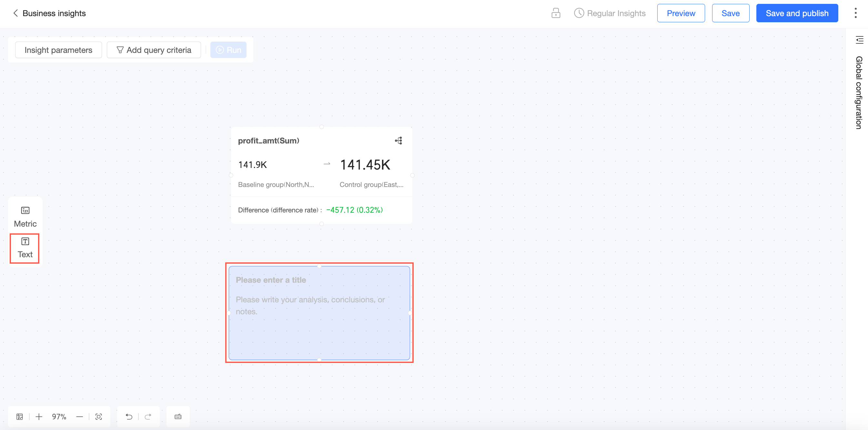Toggle the lock icon in header

tap(556, 13)
